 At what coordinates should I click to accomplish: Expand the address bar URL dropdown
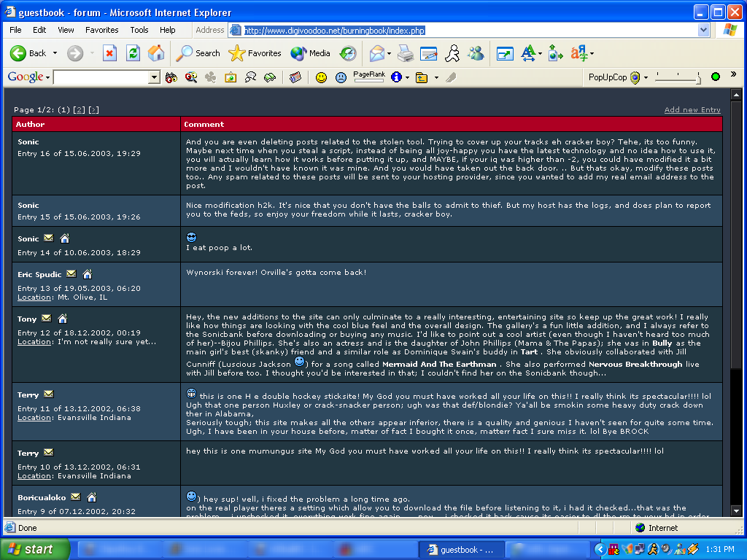703,31
